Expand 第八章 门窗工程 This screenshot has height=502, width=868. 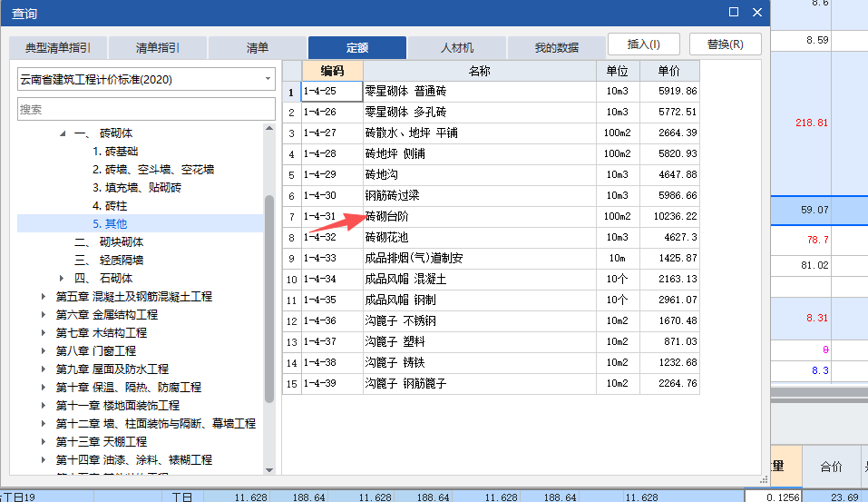tap(44, 351)
